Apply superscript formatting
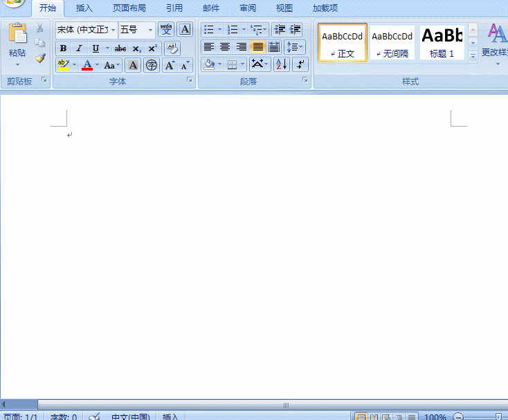 coord(152,48)
